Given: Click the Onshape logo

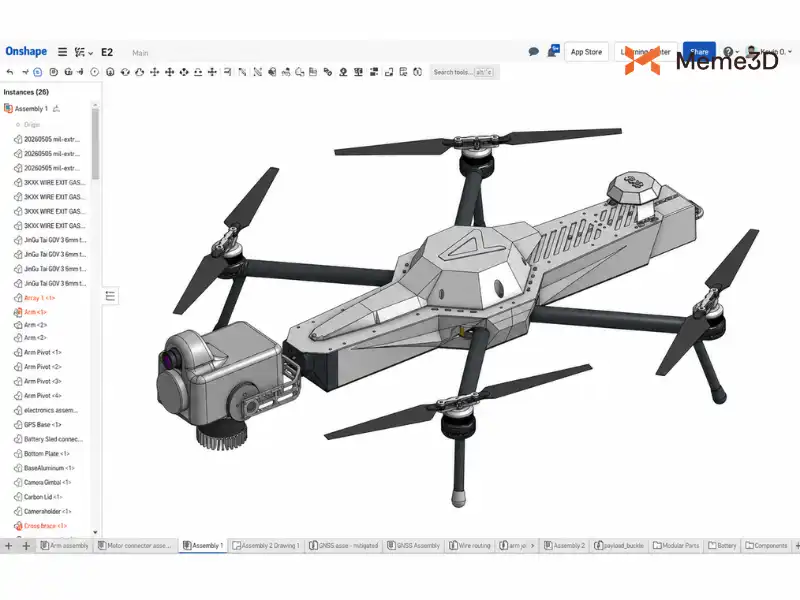Looking at the screenshot, I should point(26,51).
